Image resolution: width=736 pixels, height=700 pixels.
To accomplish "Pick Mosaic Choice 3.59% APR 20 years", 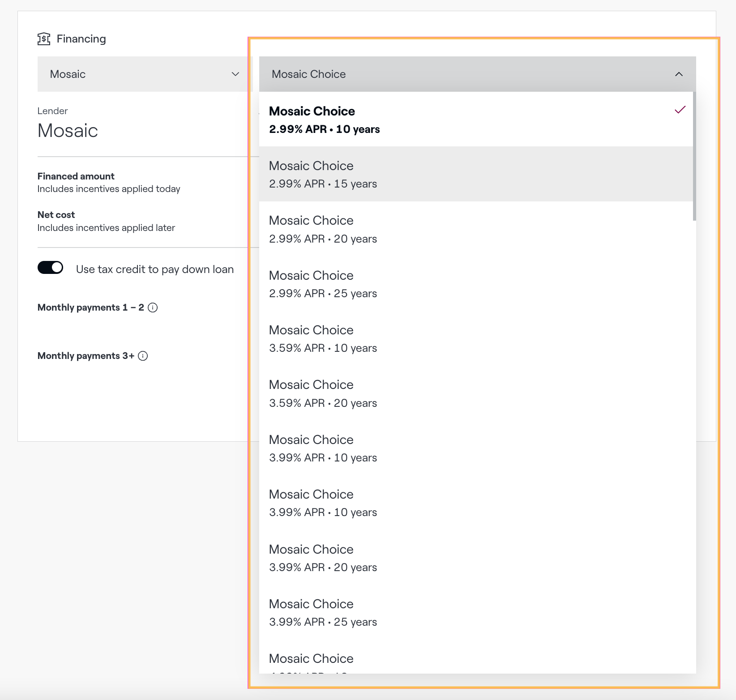I will point(476,393).
